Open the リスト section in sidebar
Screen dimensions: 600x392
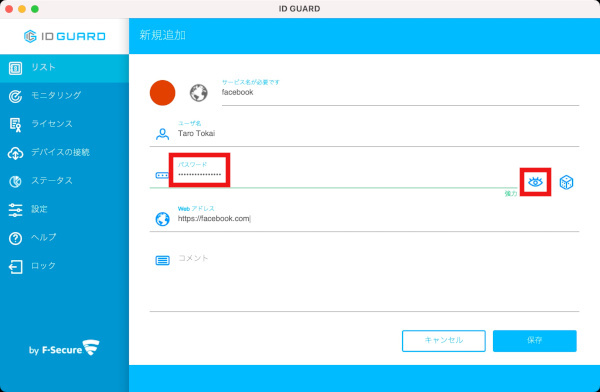pyautogui.click(x=64, y=68)
